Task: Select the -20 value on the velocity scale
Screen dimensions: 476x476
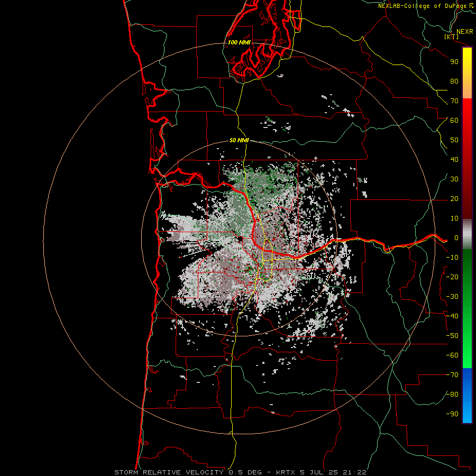Action: click(x=452, y=277)
